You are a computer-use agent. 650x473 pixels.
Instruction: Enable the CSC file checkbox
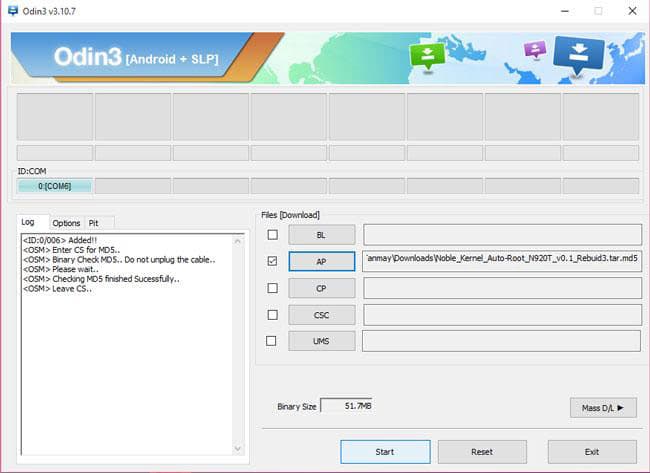click(x=271, y=314)
